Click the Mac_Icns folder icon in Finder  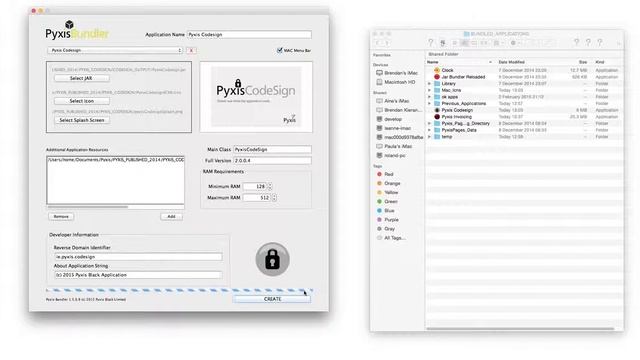coord(437,90)
